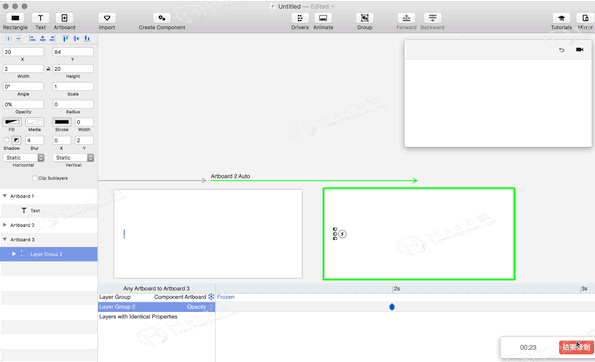Click the blue Opacity keyframe in timeline
Viewport: 595px width, 362px height.
(x=392, y=307)
